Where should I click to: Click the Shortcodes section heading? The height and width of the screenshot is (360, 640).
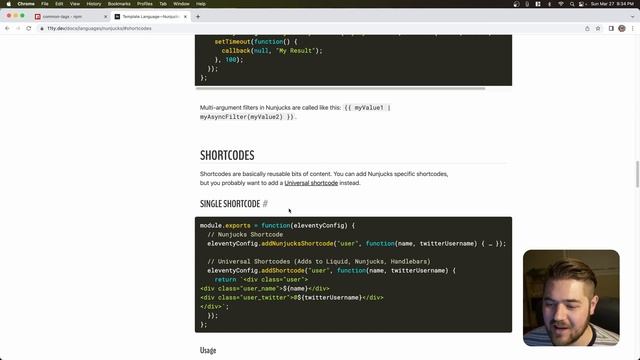227,156
